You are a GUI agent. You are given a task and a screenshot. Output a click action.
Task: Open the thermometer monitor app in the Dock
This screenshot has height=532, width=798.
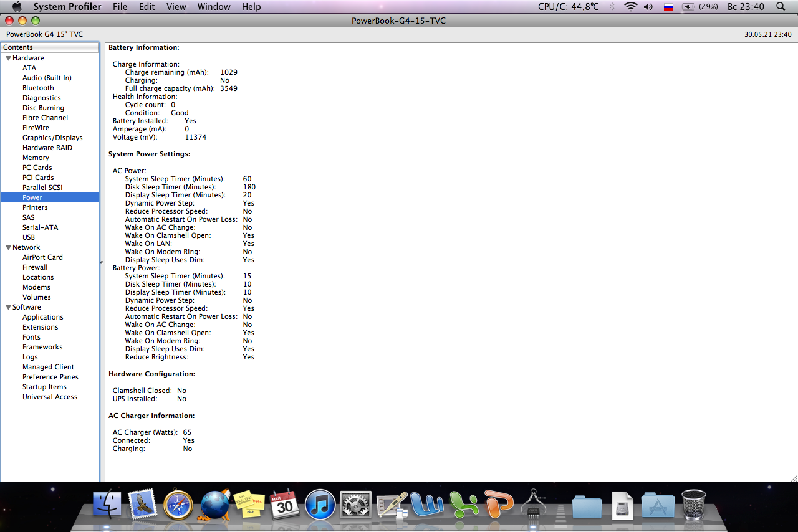pos(392,505)
